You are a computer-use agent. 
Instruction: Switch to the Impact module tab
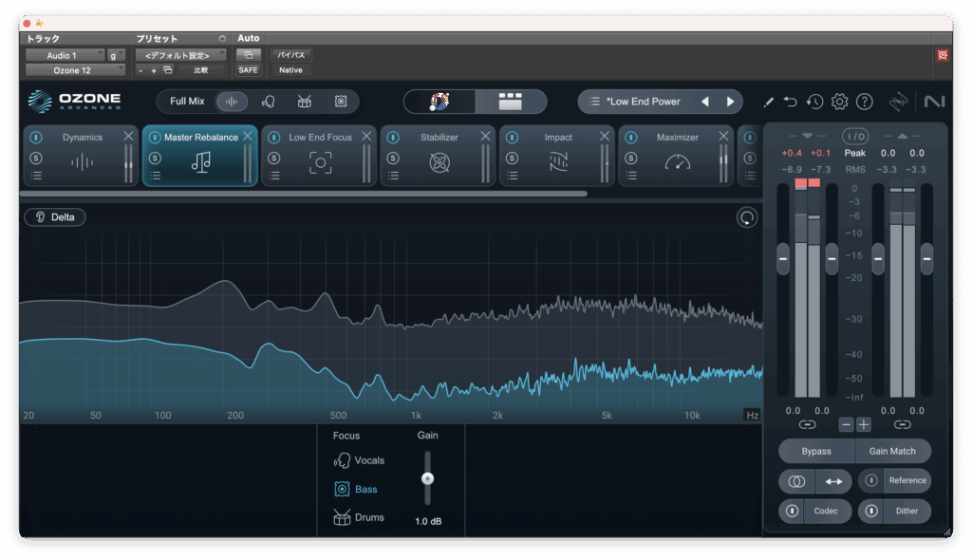(558, 138)
